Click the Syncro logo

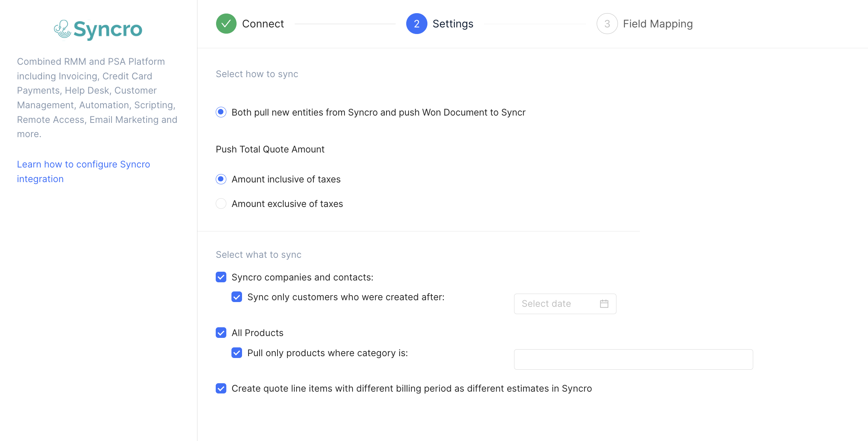click(98, 29)
